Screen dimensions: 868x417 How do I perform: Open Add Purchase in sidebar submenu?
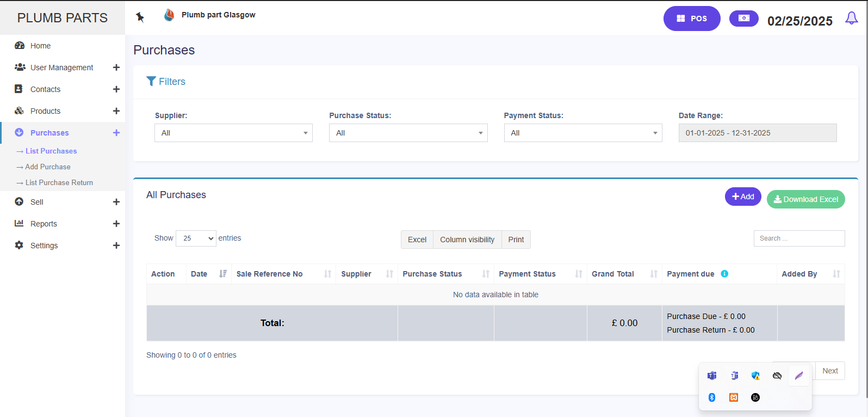(x=48, y=167)
